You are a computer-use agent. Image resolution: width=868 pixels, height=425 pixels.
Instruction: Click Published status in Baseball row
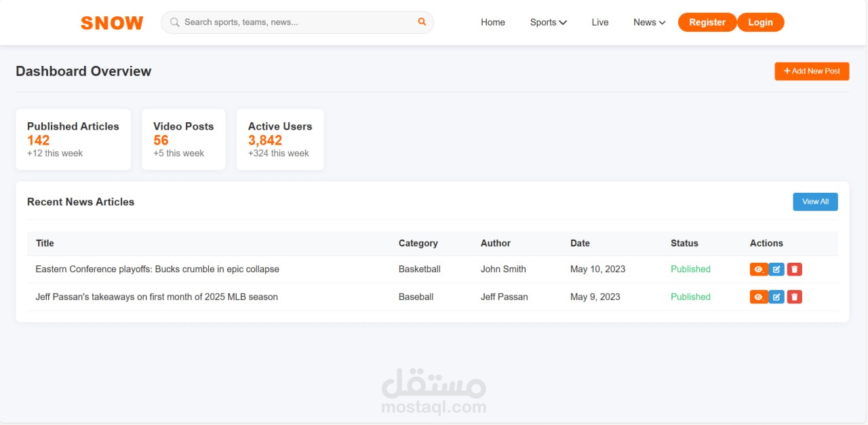point(690,297)
